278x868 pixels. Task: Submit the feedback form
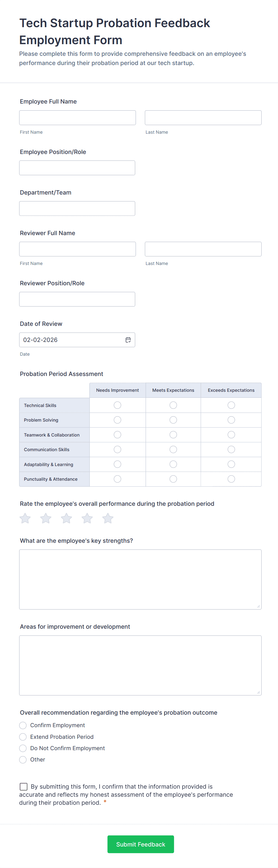click(141, 844)
